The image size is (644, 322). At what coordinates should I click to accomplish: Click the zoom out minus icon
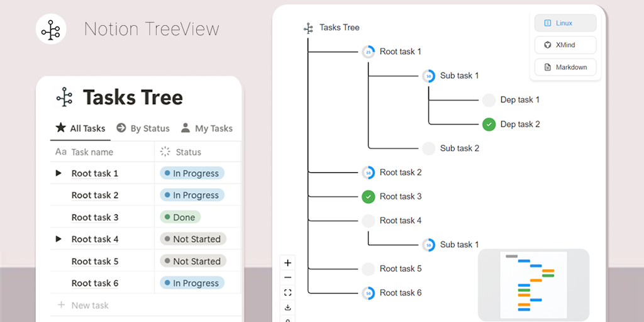click(288, 277)
